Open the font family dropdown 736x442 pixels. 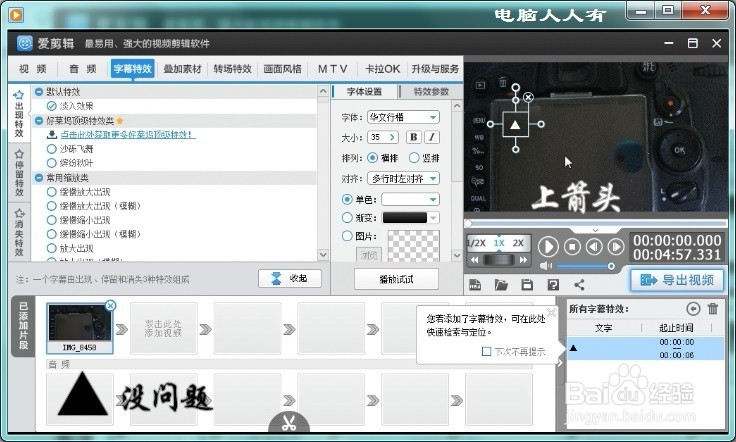pyautogui.click(x=403, y=117)
